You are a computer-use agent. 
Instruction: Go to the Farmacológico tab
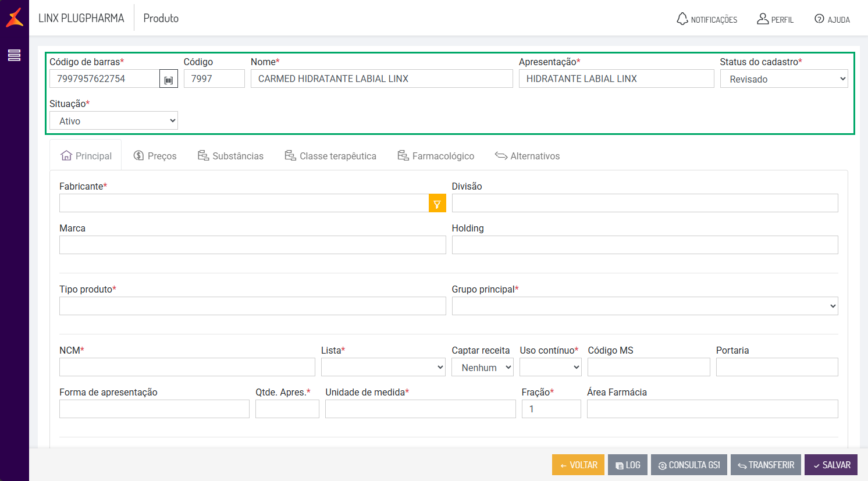(436, 156)
